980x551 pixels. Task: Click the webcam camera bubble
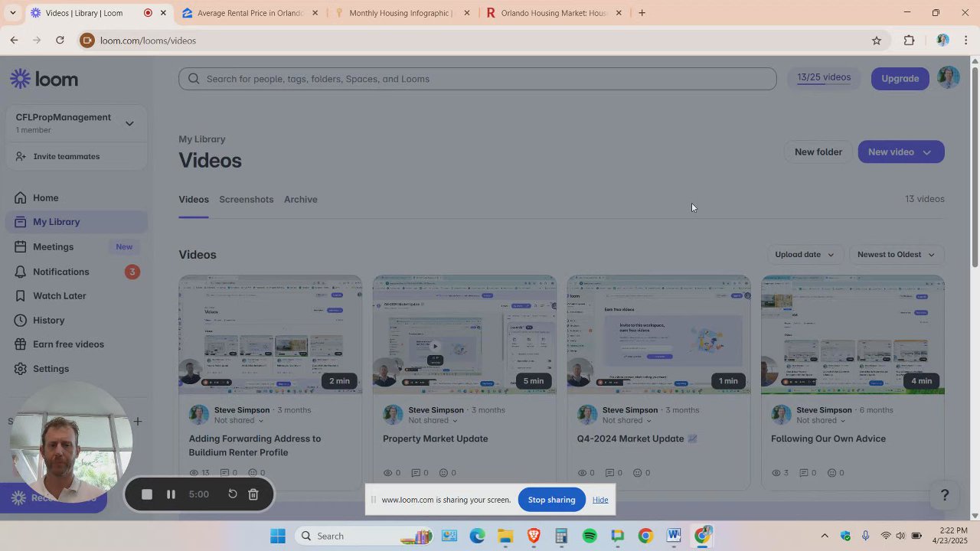coord(70,442)
